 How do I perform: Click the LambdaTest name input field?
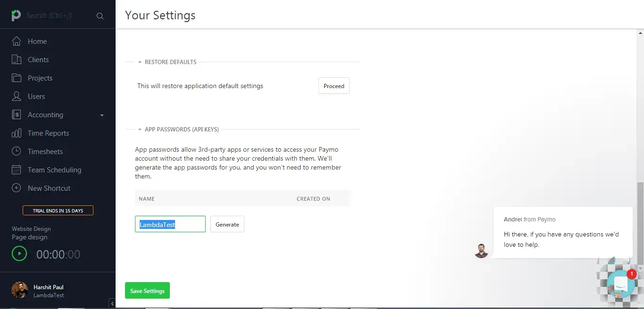click(170, 224)
